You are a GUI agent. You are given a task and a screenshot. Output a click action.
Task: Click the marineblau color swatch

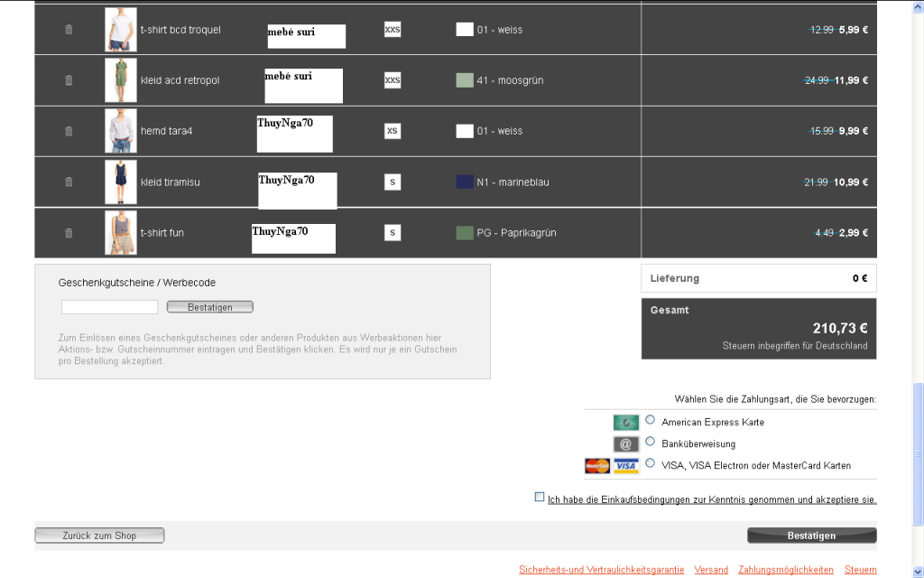(465, 182)
